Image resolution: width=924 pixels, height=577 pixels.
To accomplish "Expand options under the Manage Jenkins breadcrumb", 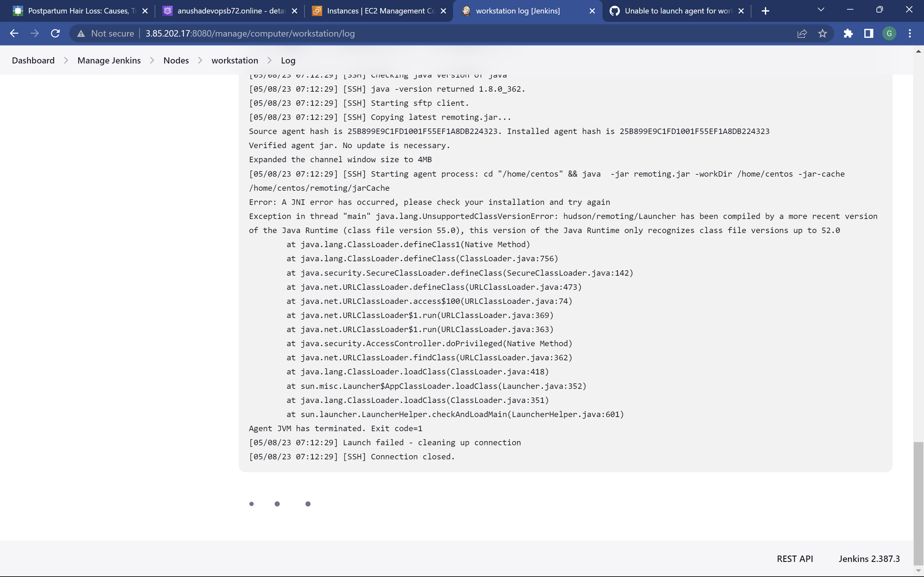I will pos(152,60).
